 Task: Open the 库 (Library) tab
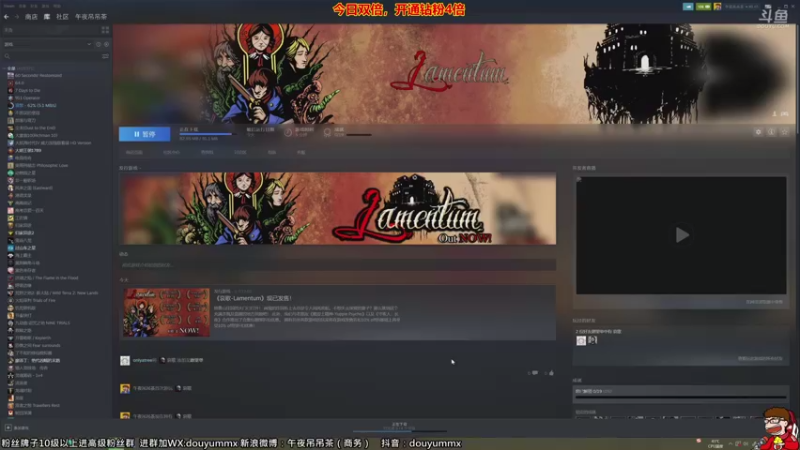tap(47, 17)
